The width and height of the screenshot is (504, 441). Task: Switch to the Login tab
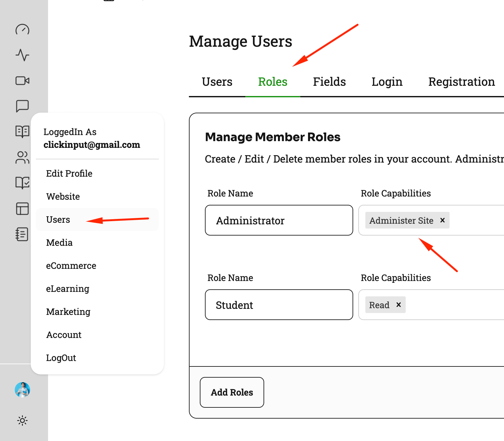point(387,82)
